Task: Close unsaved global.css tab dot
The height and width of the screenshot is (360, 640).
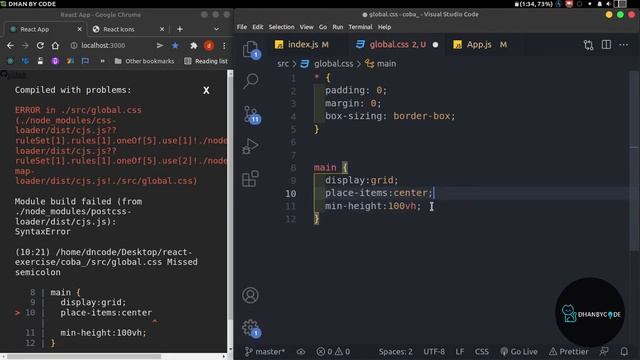Action: (x=436, y=44)
